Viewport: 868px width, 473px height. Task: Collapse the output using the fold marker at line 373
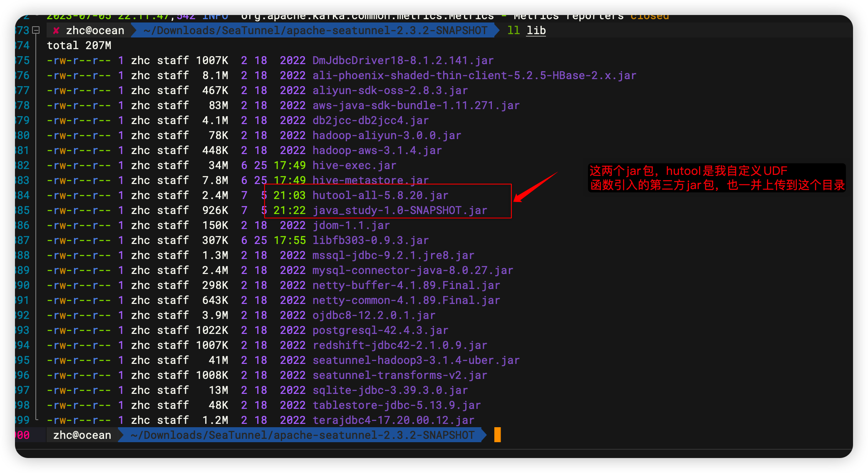pos(36,30)
